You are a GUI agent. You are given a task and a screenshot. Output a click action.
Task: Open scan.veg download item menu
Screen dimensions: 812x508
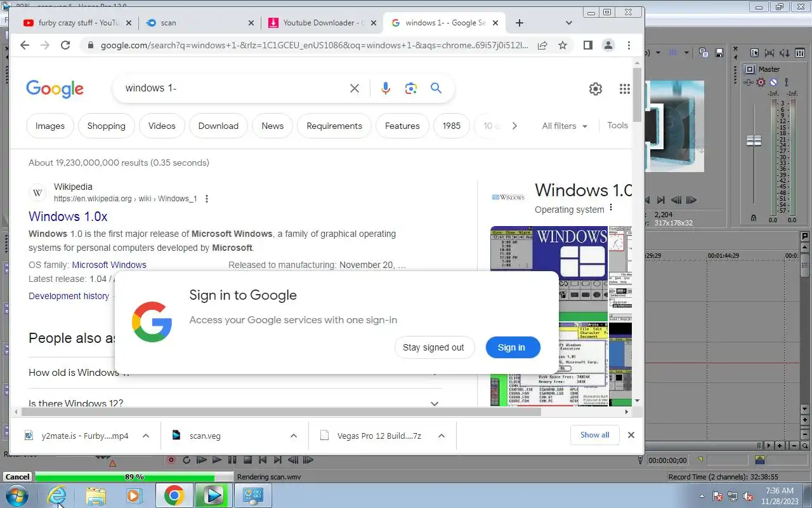point(294,436)
